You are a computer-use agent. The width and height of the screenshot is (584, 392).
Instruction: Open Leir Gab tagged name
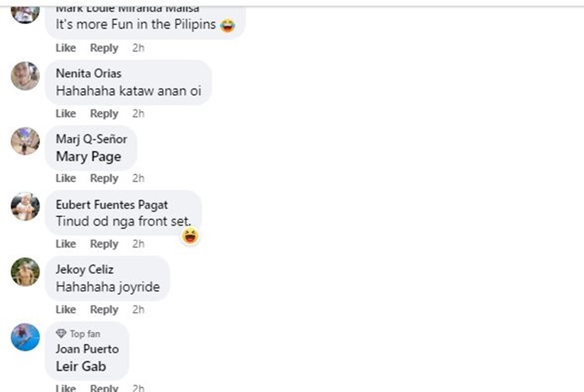coord(81,366)
